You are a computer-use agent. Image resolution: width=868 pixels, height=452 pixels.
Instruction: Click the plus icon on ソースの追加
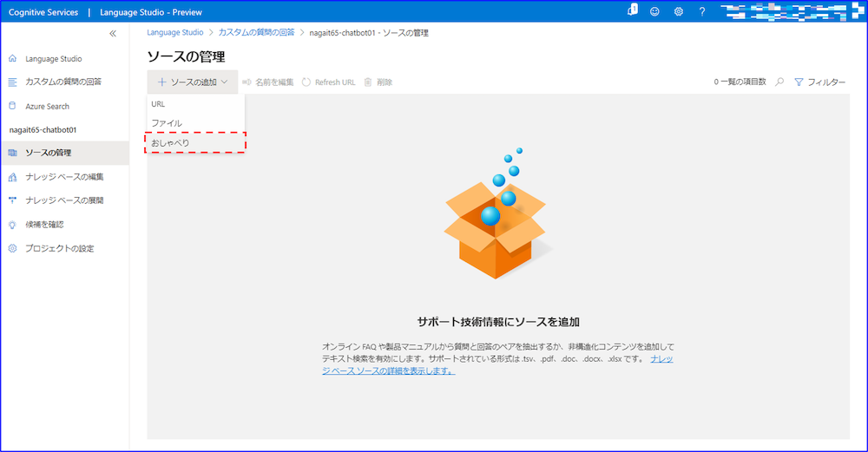pos(161,82)
